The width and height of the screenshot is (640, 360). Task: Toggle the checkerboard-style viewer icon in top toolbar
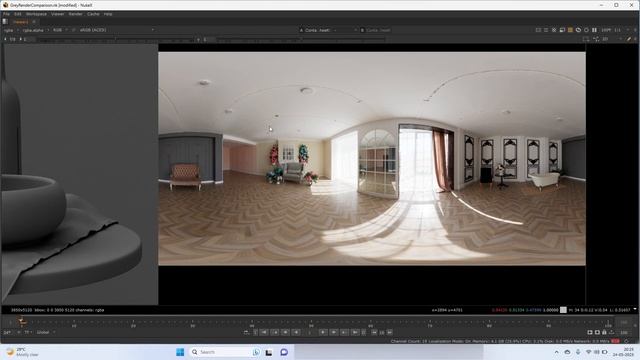click(554, 30)
